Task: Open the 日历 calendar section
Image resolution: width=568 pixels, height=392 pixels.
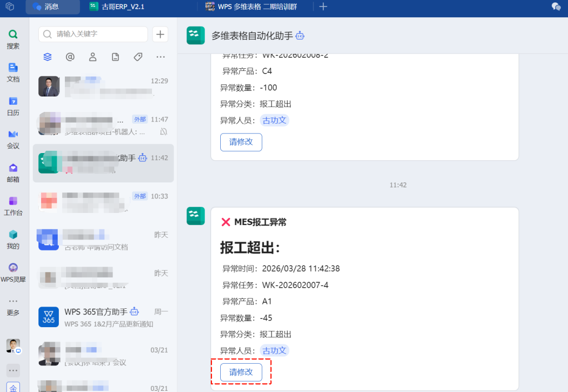Action: [13, 106]
